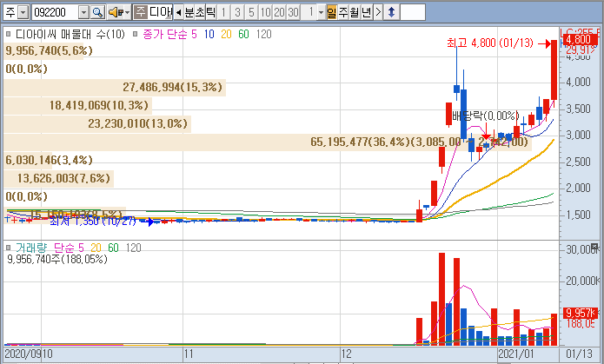Image resolution: width=604 pixels, height=364 pixels.
Task: Click the 18,419,069(10.3%) volume profile bar
Action: click(x=78, y=105)
